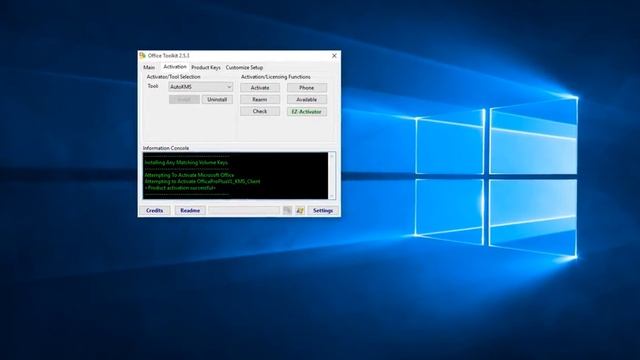Click 'Installing Any Matching Volume Keys' line
This screenshot has width=640, height=360.
tap(186, 162)
